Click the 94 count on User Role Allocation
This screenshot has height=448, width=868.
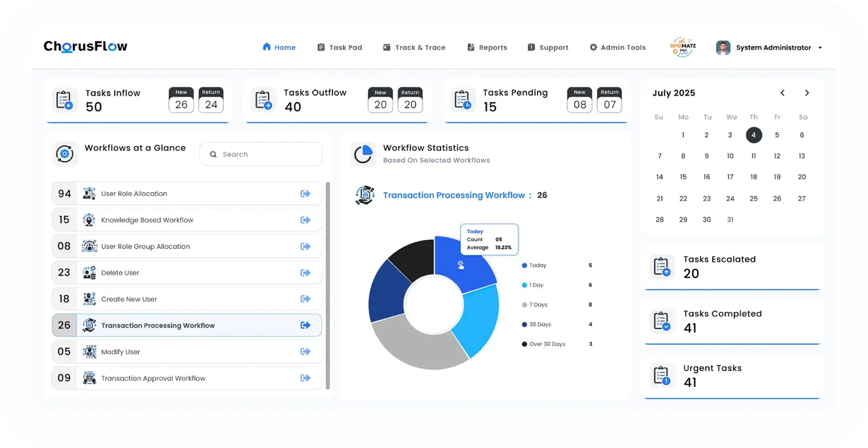[x=64, y=194]
